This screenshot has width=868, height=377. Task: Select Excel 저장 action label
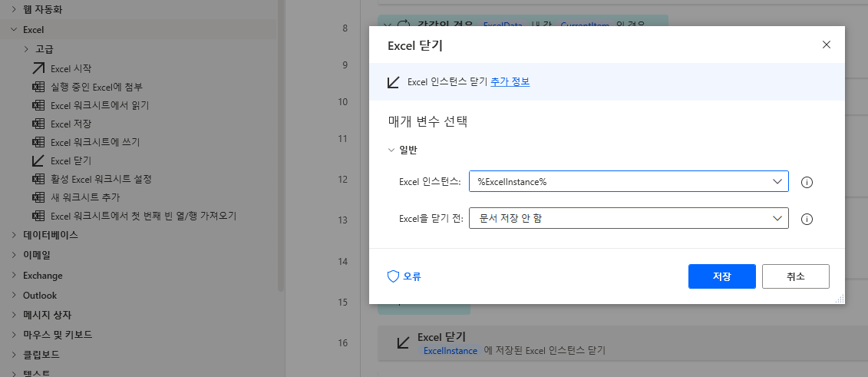pos(71,124)
